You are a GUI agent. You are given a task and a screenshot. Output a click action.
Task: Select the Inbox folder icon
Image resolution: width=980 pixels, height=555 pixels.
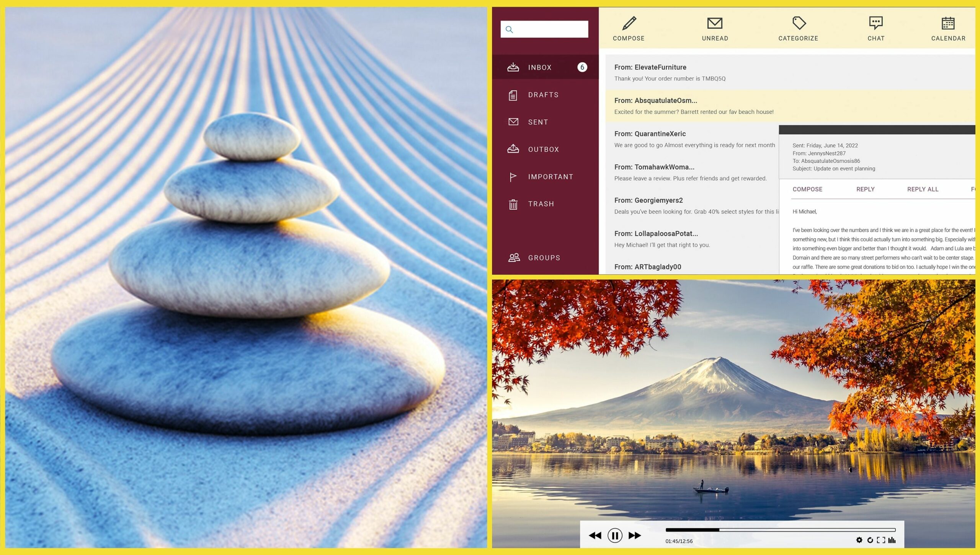point(514,67)
